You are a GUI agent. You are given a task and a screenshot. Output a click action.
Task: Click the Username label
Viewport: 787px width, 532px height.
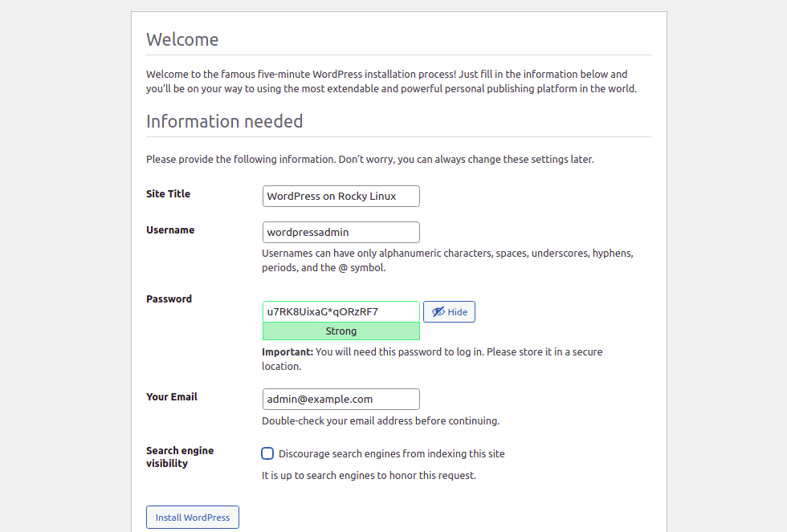[x=170, y=229]
